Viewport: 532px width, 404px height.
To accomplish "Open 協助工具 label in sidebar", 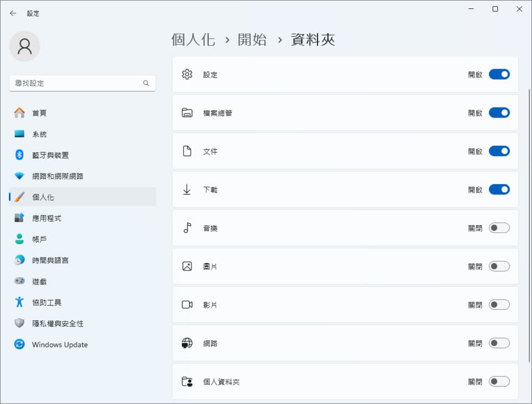I will pos(47,303).
